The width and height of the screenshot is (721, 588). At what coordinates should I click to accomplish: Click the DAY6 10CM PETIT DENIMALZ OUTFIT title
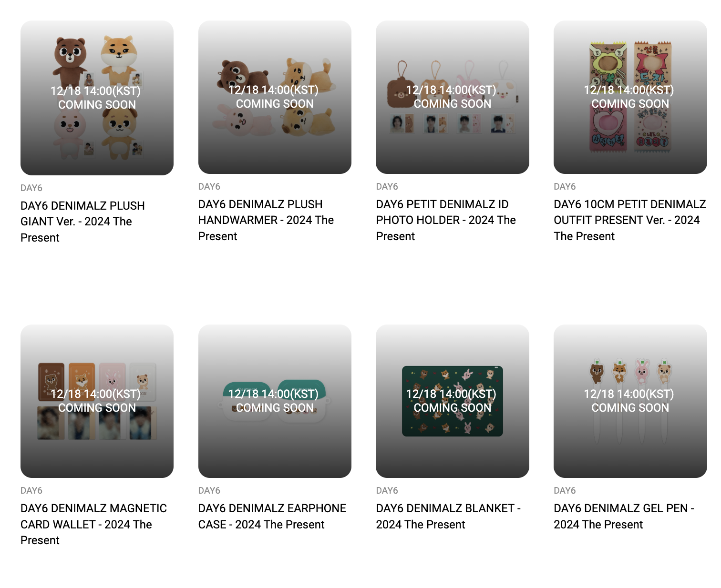pos(630,220)
